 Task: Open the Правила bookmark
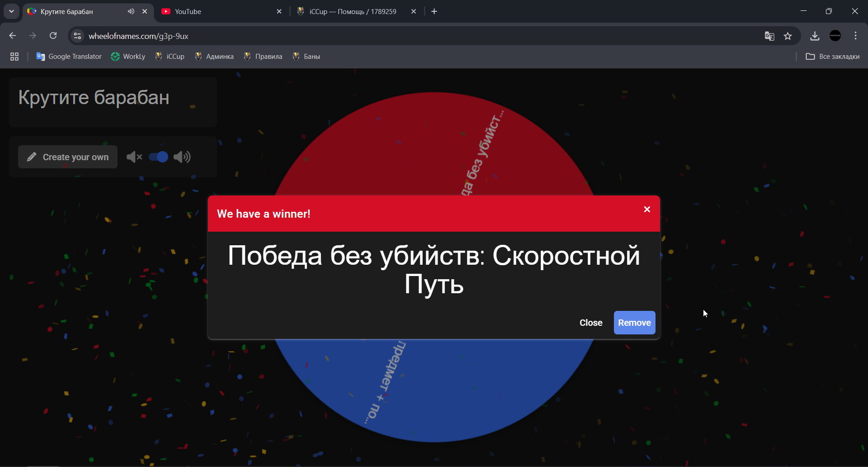(x=263, y=57)
